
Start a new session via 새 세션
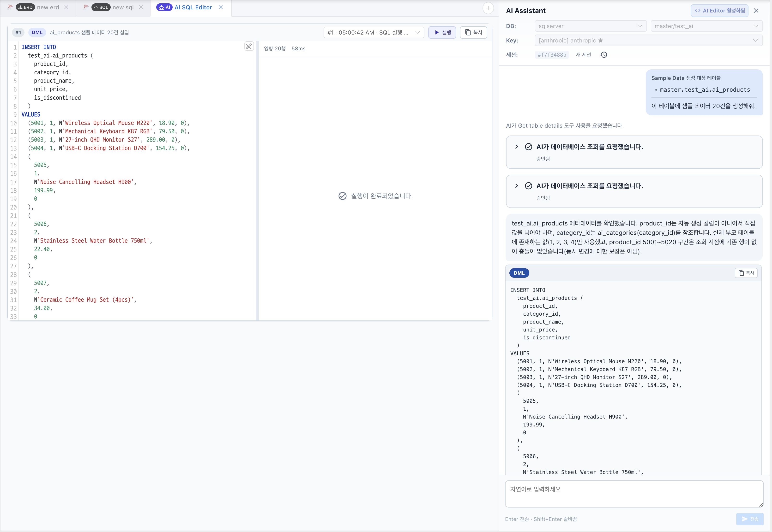(583, 55)
